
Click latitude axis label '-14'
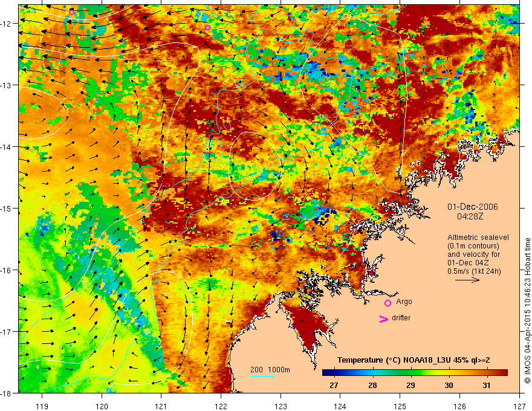(6, 147)
